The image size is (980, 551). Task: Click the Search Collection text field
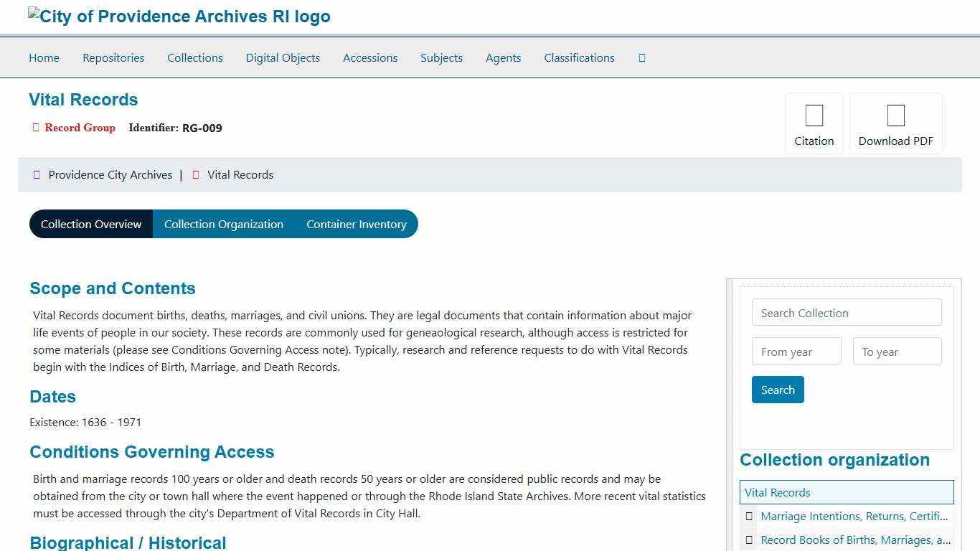coord(847,313)
